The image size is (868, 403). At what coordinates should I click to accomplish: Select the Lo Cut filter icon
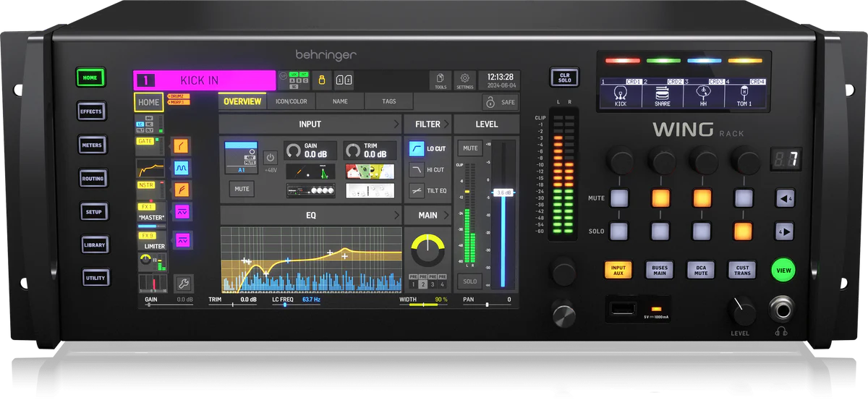417,149
